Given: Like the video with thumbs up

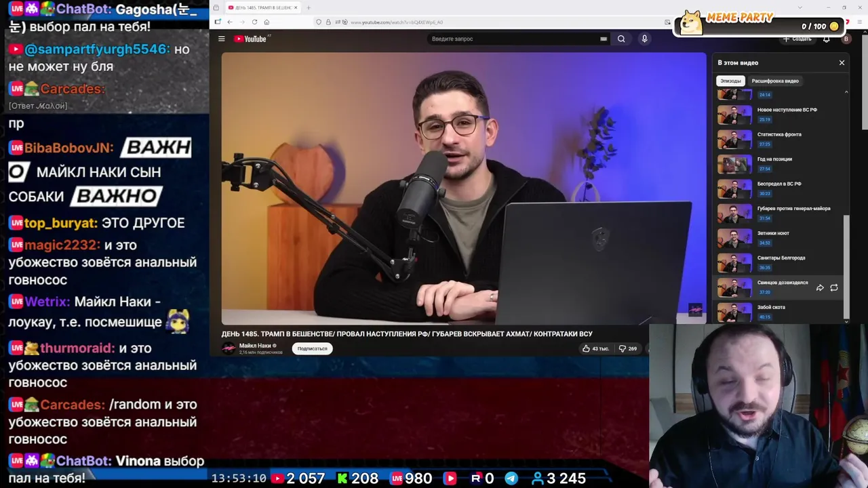Looking at the screenshot, I should pyautogui.click(x=595, y=348).
